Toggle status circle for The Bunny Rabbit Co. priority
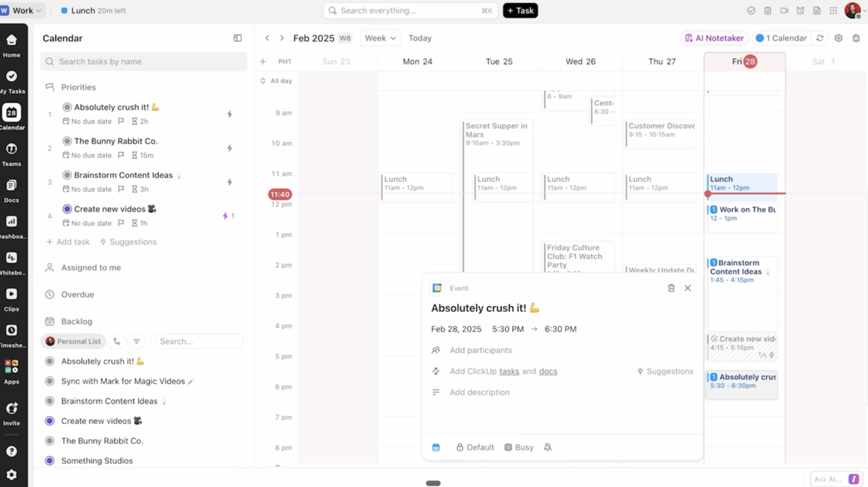868x487 pixels. click(x=67, y=141)
